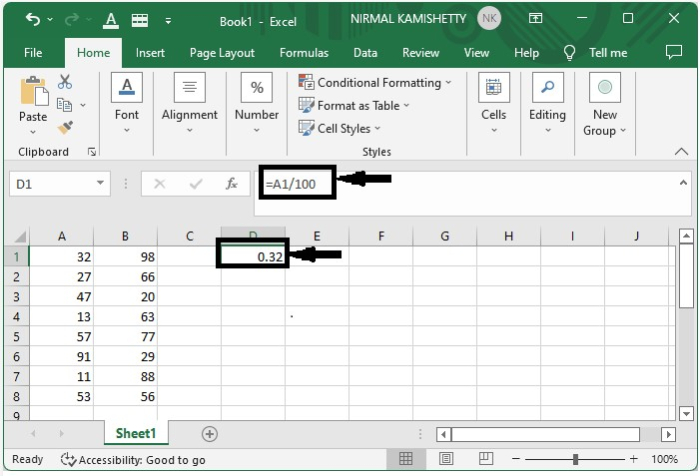Open Cell Styles menu
700x476 pixels.
coord(339,129)
